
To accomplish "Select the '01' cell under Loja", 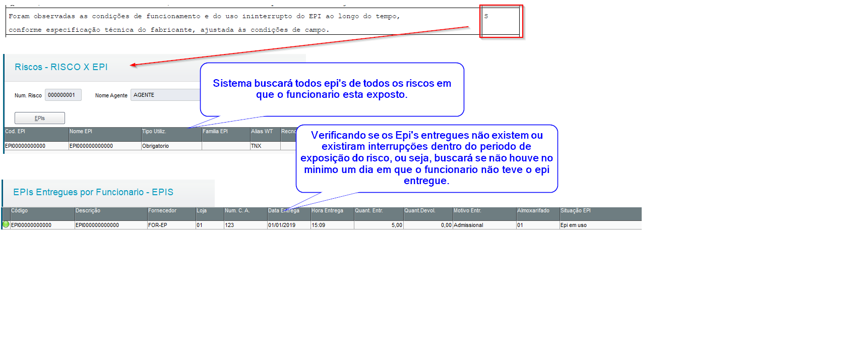I will click(210, 225).
